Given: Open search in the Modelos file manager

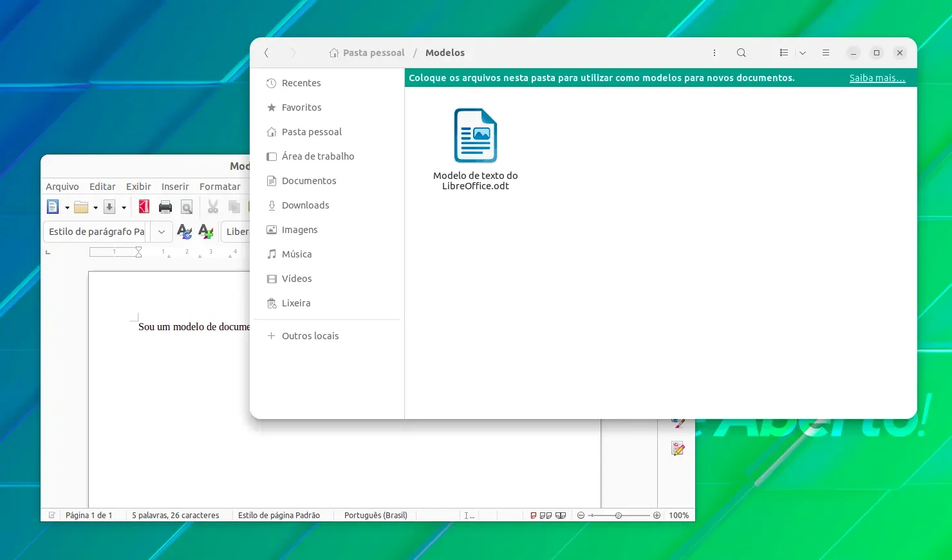Looking at the screenshot, I should click(742, 53).
